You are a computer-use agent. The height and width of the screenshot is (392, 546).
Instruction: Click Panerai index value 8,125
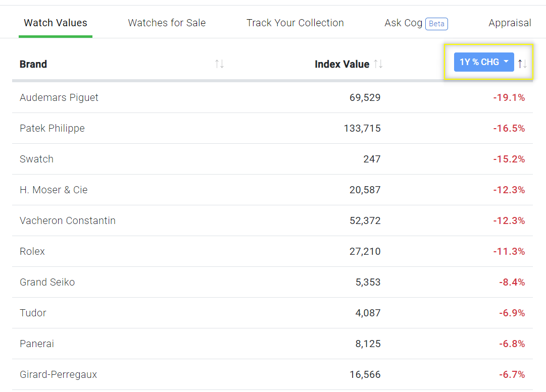[368, 344]
